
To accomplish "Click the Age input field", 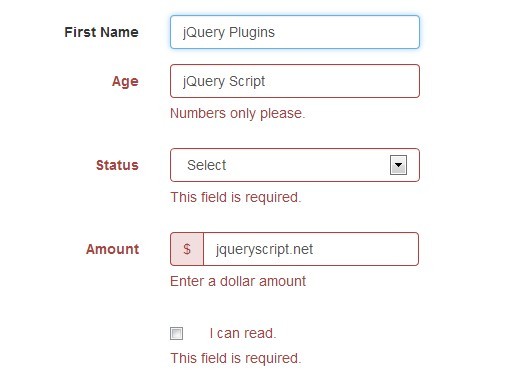I will coord(295,81).
